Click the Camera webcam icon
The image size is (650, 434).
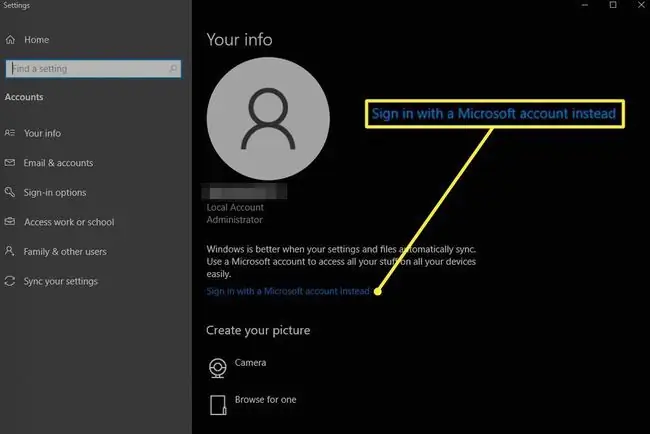(218, 368)
